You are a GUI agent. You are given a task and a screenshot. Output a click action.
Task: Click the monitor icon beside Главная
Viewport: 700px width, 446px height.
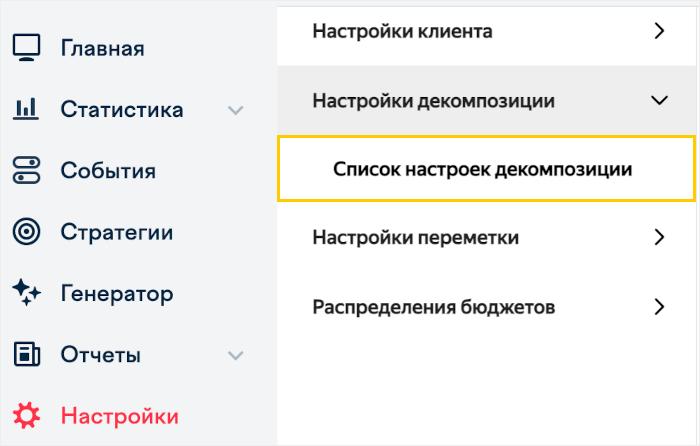(x=26, y=47)
